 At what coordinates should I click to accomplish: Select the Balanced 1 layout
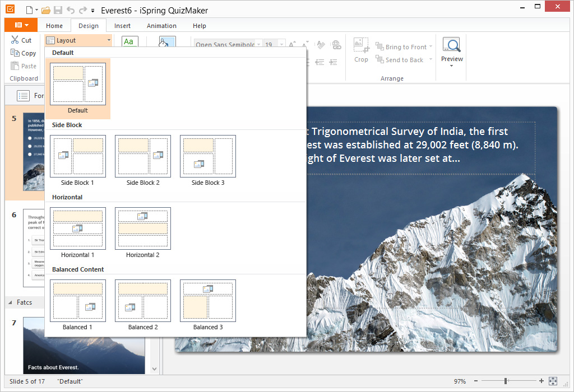point(78,305)
